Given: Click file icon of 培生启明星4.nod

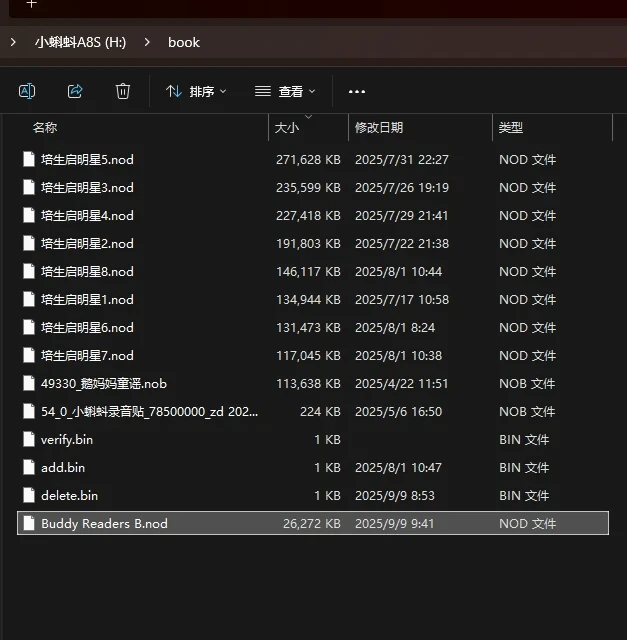Looking at the screenshot, I should point(29,215).
